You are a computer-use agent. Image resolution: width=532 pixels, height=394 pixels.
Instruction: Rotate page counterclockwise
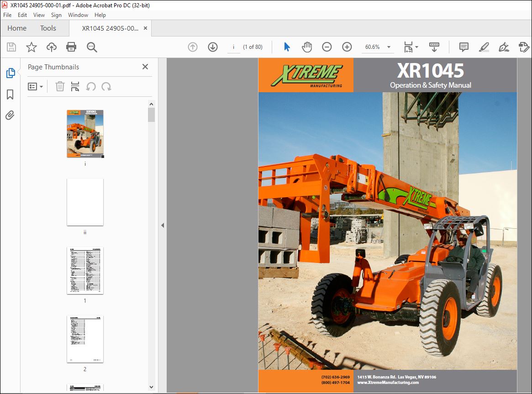click(x=90, y=87)
